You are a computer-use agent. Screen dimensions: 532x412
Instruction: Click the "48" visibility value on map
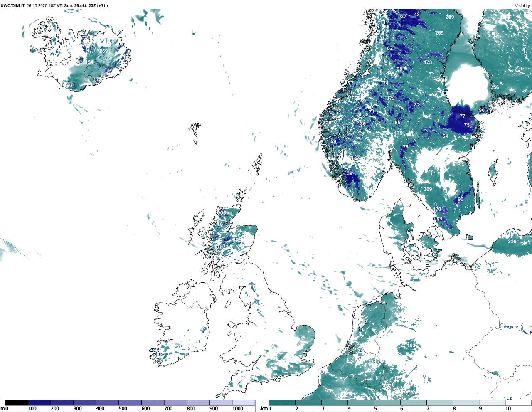417,15
